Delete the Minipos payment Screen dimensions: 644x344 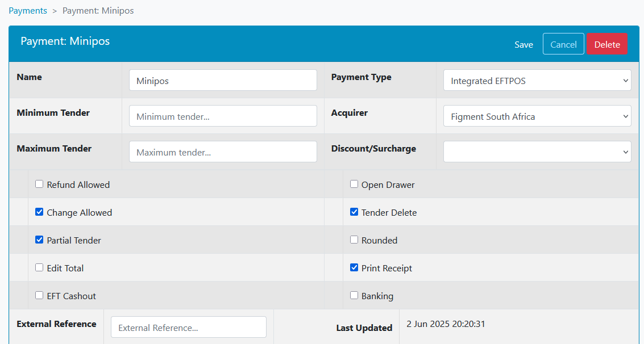click(607, 44)
